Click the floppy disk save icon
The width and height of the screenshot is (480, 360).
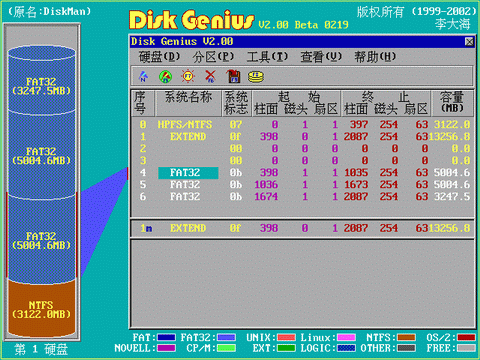(x=233, y=77)
